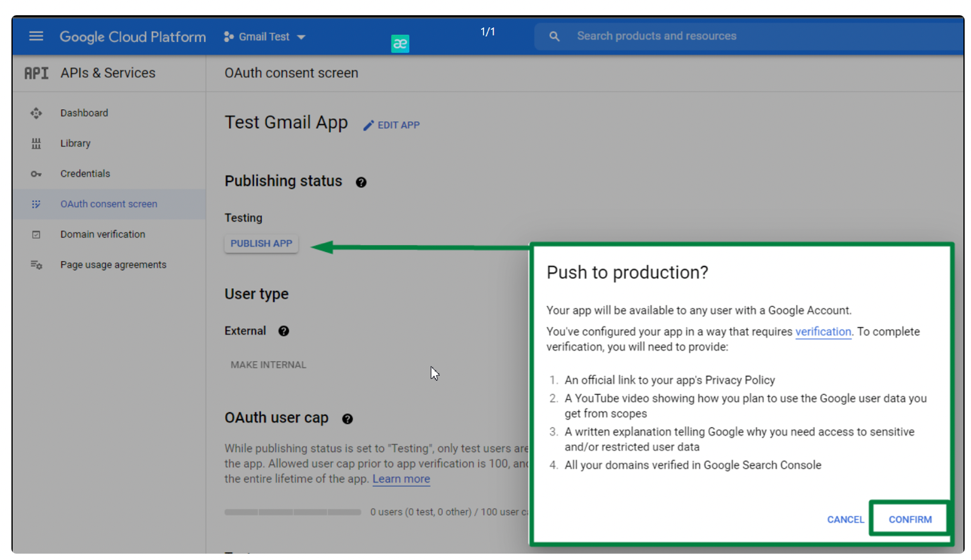Viewport: 971px width, 560px height.
Task: Click the written explanation requirement line
Action: coord(740,439)
